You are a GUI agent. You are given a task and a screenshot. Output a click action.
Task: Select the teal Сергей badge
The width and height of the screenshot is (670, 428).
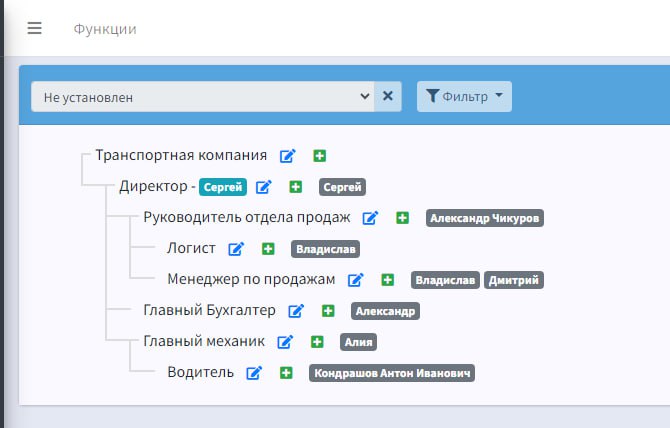(x=223, y=187)
